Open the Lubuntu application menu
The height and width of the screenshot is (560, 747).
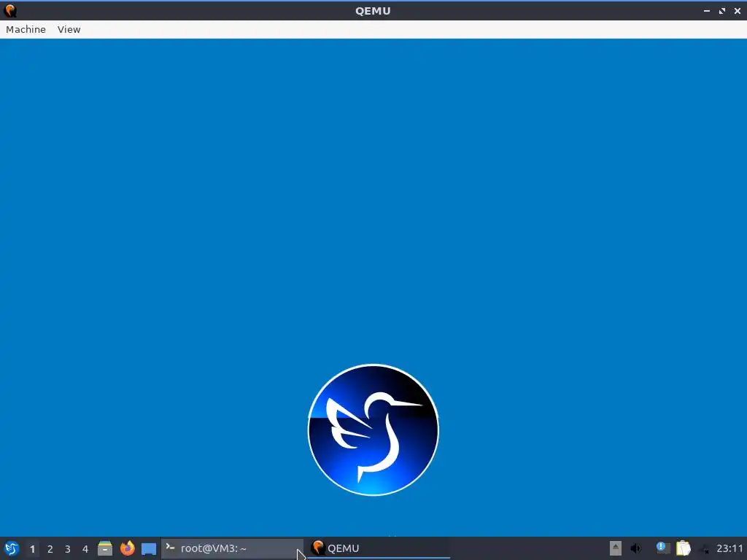tap(12, 548)
